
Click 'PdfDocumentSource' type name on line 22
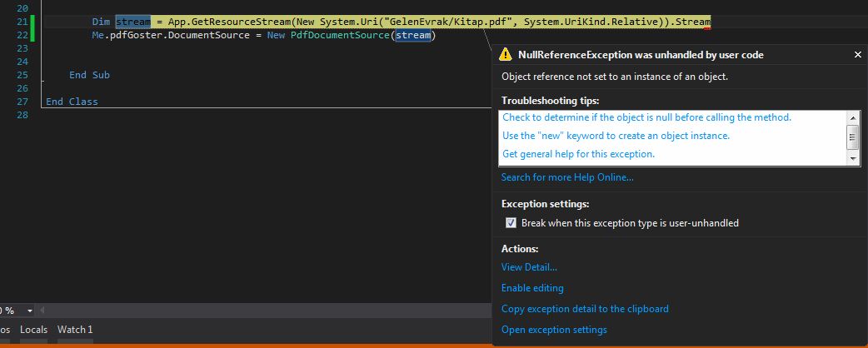[x=341, y=36]
